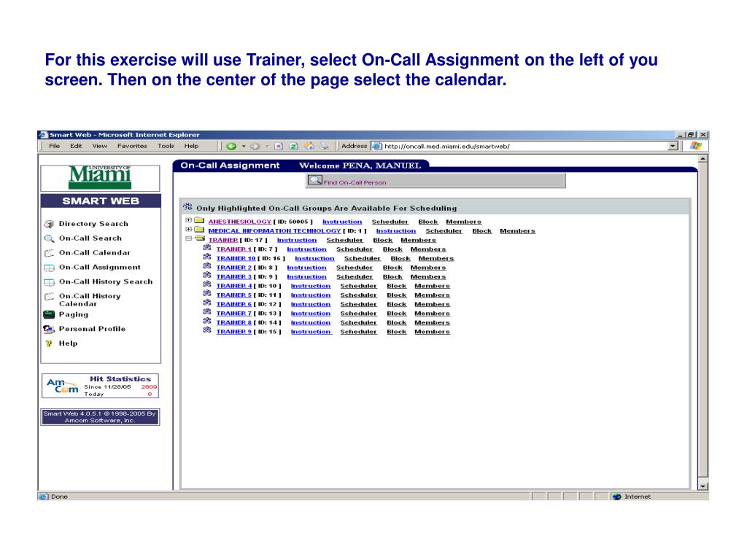
Task: Open Members for MEDICAL INFORMATION TECHNOLOGY
Action: (517, 231)
